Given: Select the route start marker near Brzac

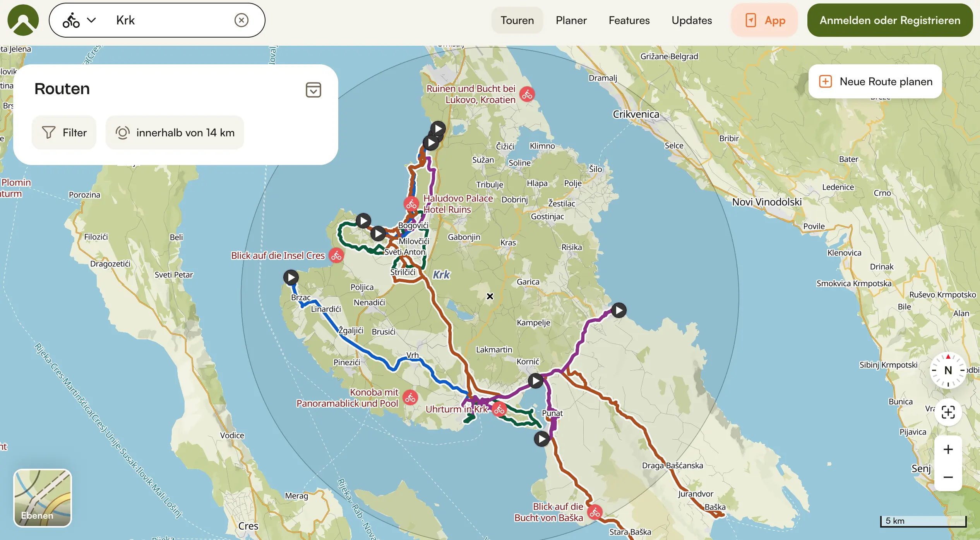Looking at the screenshot, I should click(x=291, y=277).
